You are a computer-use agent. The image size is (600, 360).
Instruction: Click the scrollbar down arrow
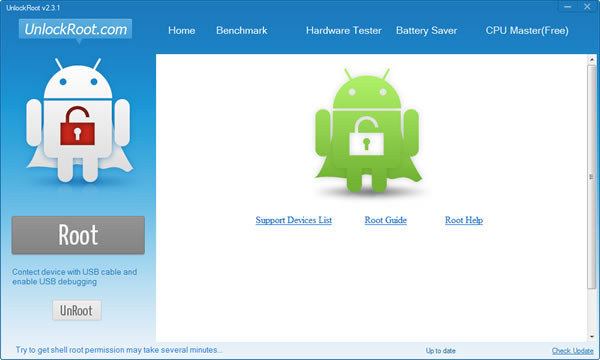592,337
